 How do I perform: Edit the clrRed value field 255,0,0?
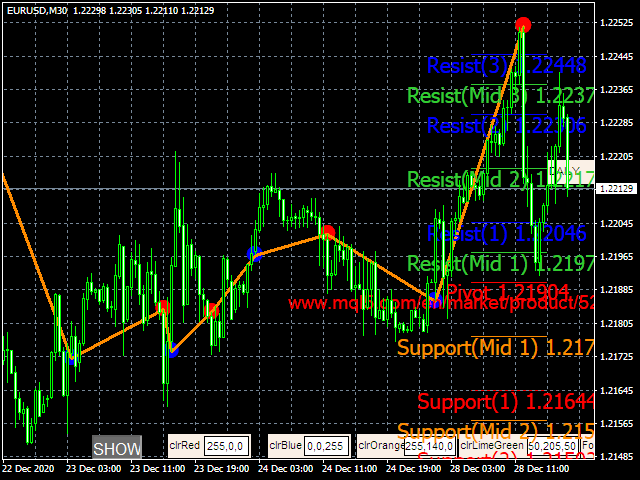coord(227,446)
